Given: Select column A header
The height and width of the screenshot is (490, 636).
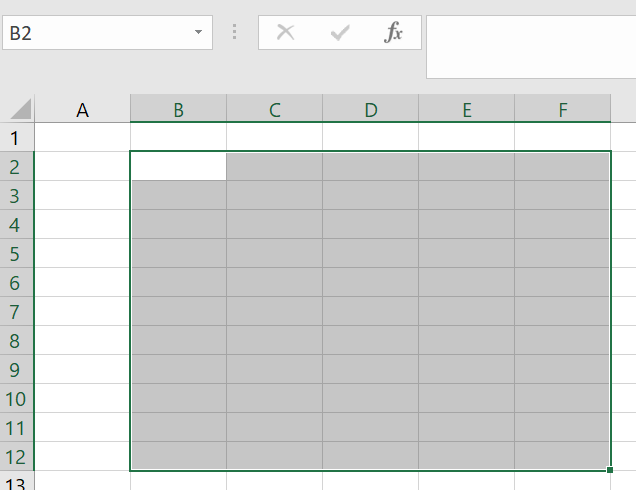Looking at the screenshot, I should pos(83,110).
